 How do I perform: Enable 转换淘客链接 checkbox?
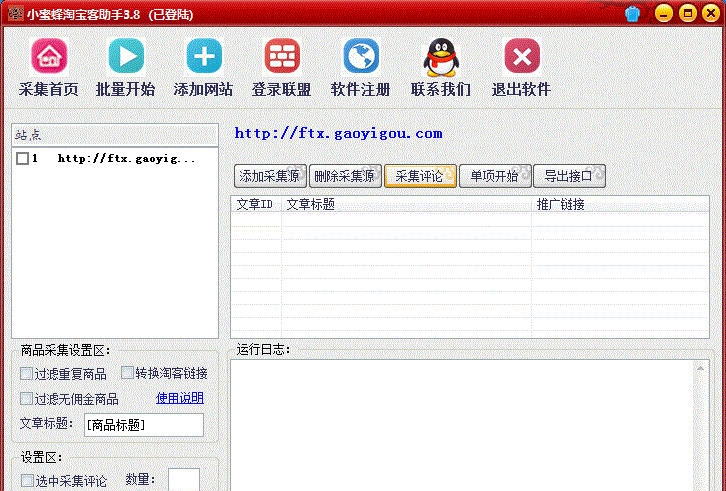click(127, 372)
